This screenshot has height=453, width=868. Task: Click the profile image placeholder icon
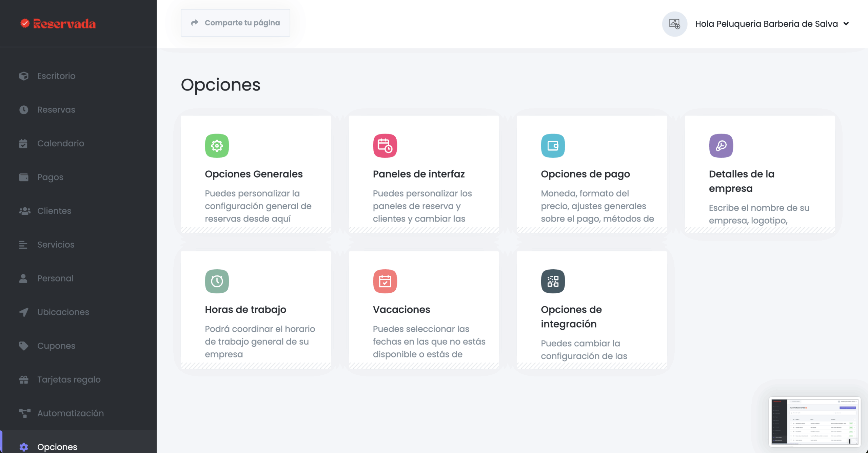point(674,24)
